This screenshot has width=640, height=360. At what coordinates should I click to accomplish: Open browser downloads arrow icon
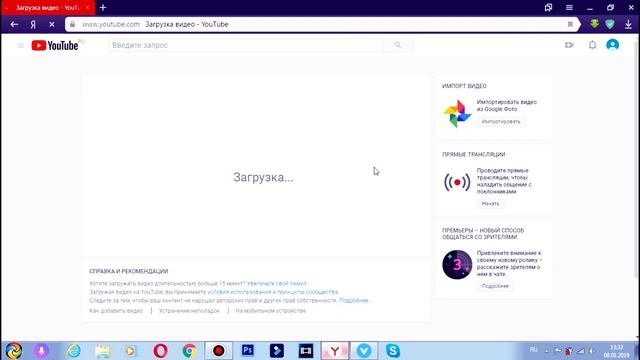(628, 24)
